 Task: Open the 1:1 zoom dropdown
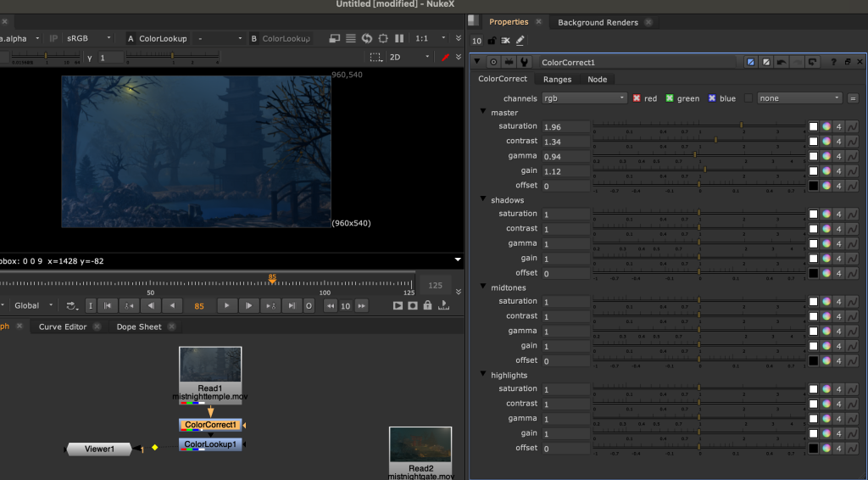(430, 38)
